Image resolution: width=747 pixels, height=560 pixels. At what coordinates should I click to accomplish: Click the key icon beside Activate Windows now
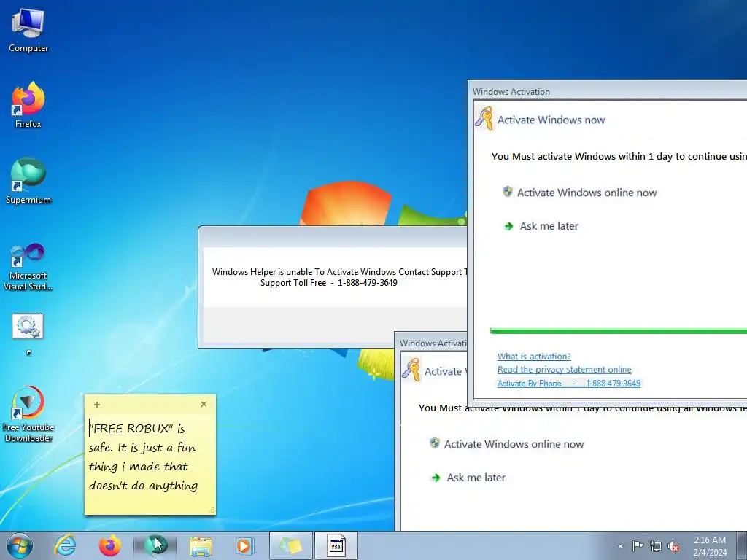[x=484, y=118]
